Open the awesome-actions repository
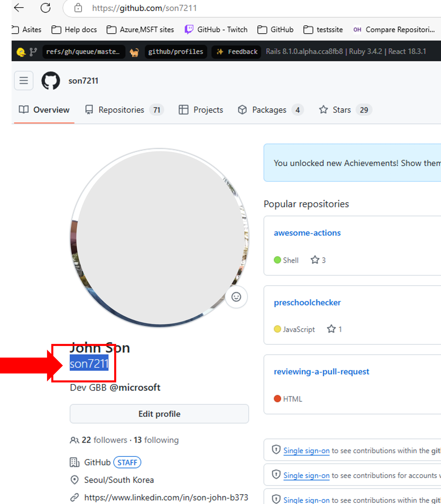Screen dimensions: 441x504 (x=307, y=233)
